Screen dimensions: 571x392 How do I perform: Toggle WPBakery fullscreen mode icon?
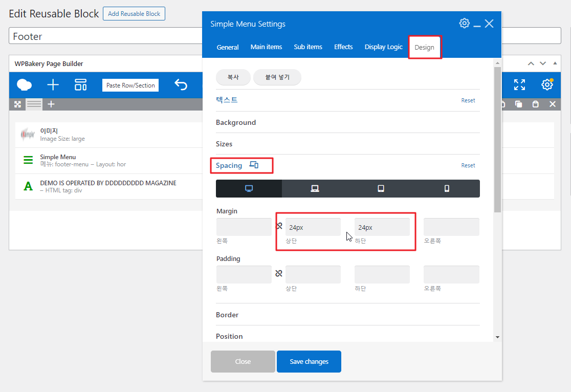point(520,85)
